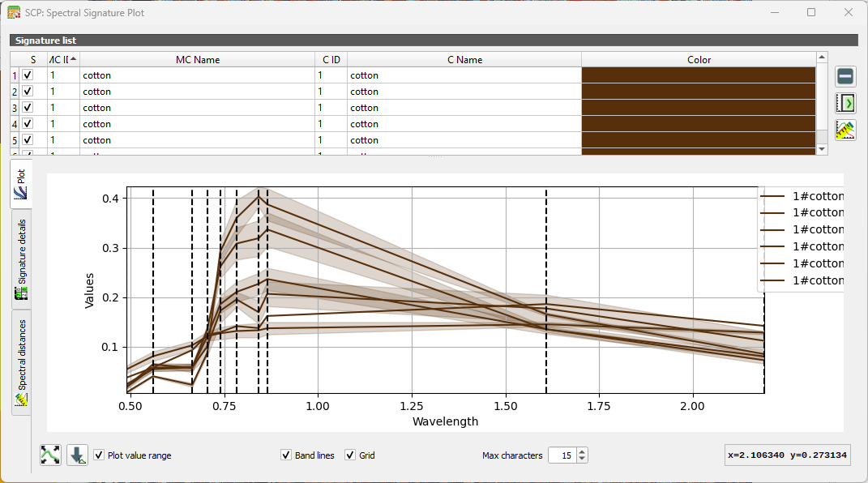This screenshot has height=483, width=868.
Task: Increase Max characters with the up arrow
Action: (582, 451)
